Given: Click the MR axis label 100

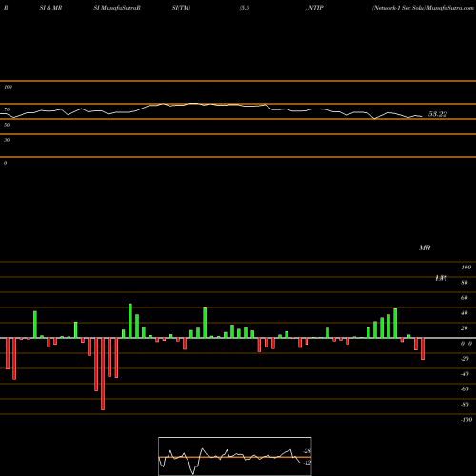Looking at the screenshot, I should pos(466,268).
